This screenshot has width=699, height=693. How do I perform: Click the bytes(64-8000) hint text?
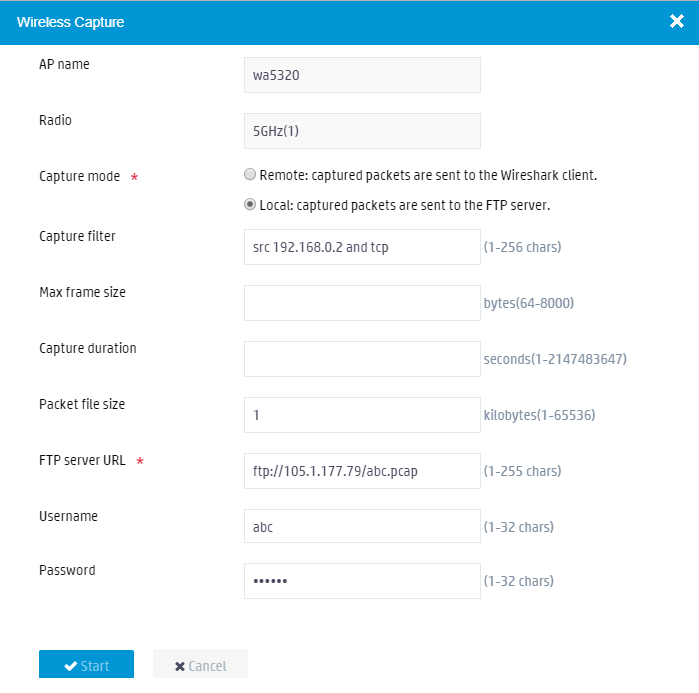[529, 303]
